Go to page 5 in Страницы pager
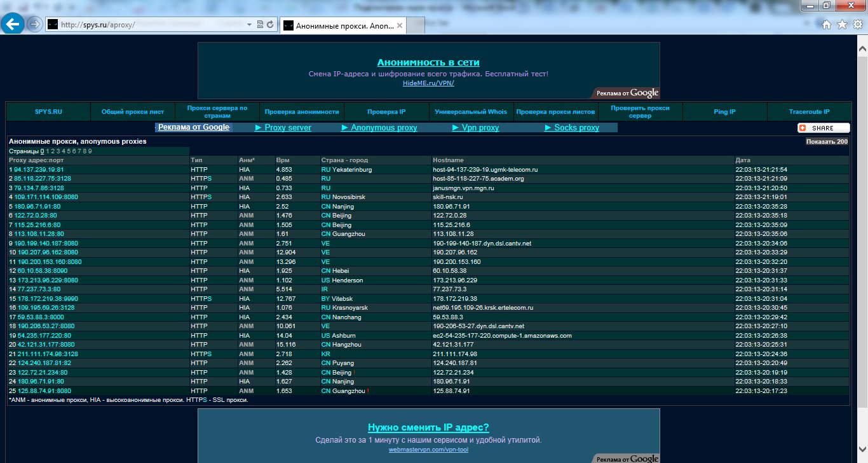Viewport: 868px width, 463px height. point(69,151)
